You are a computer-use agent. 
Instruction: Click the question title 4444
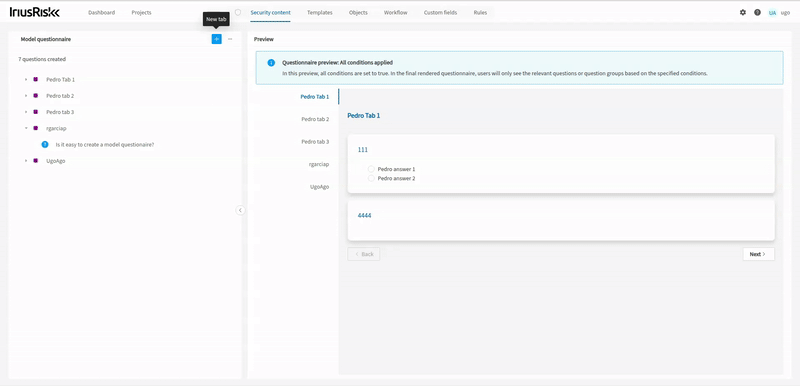click(364, 216)
